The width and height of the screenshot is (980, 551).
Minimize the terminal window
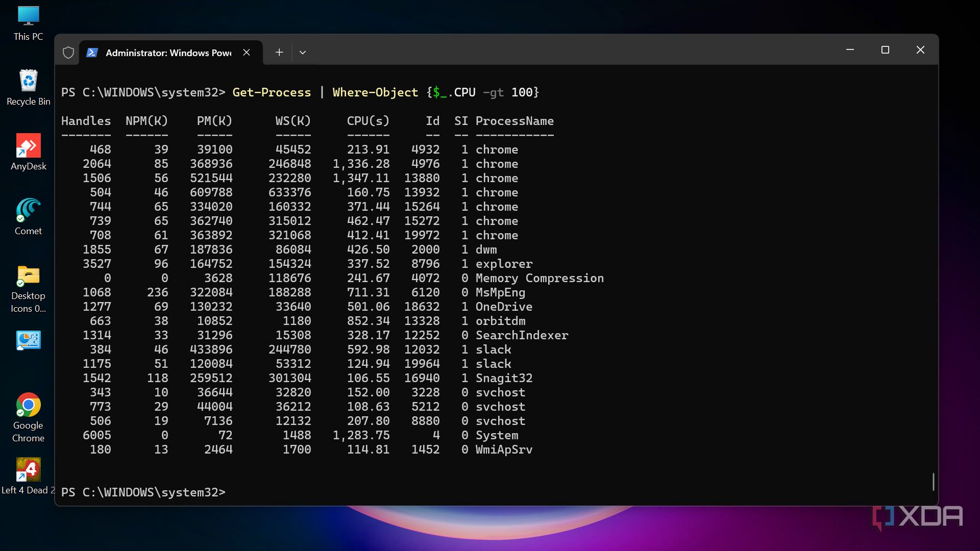tap(850, 50)
